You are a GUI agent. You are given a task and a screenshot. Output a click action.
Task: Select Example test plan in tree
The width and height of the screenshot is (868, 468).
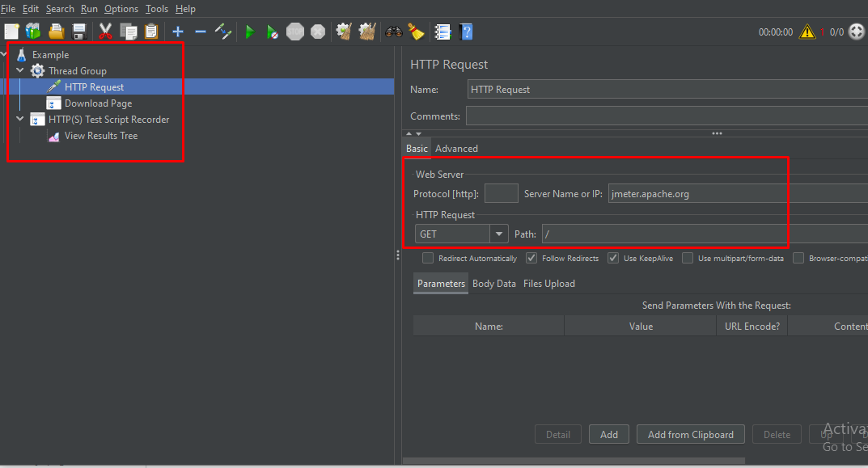[x=50, y=54]
